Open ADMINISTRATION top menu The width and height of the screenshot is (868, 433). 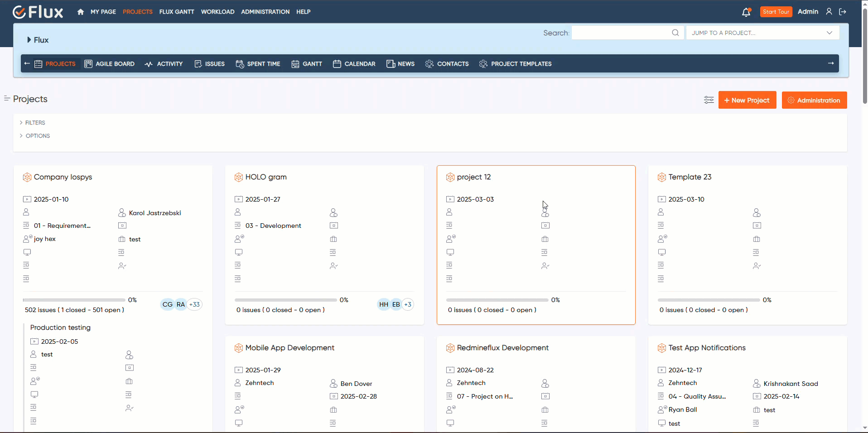(x=265, y=12)
